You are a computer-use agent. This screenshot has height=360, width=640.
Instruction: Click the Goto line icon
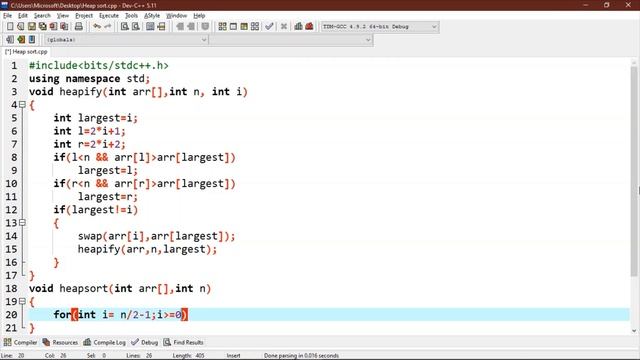pos(161,27)
